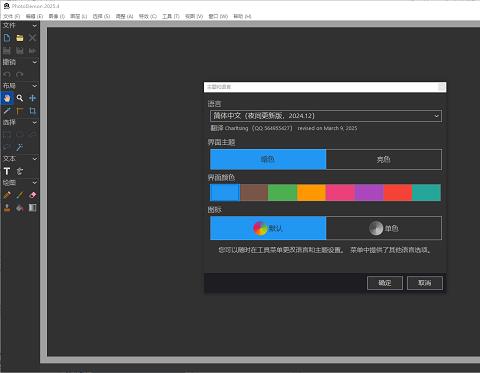Select the Zoom magnifier tool
This screenshot has height=373, width=480.
[x=20, y=98]
